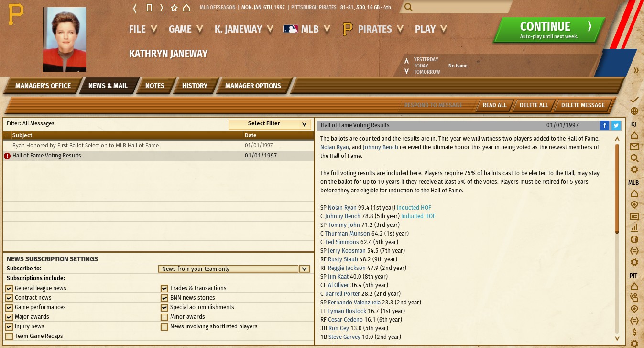
Task: Click the MLB bar chart statistics icon
Action: point(634,228)
